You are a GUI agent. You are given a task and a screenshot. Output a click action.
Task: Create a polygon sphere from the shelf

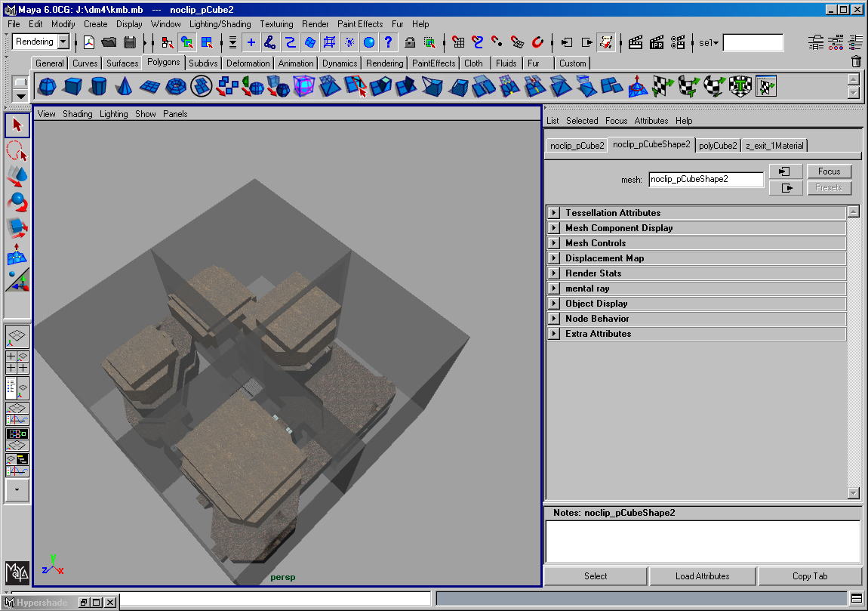(47, 86)
